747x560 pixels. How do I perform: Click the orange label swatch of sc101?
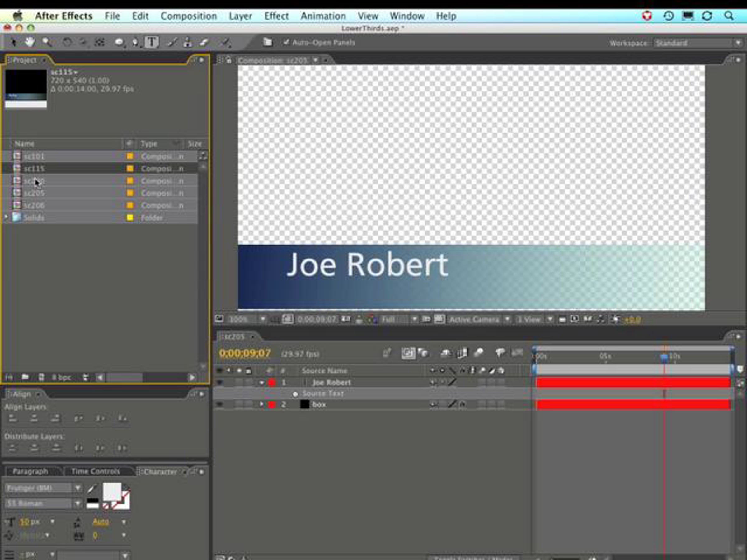(x=130, y=156)
